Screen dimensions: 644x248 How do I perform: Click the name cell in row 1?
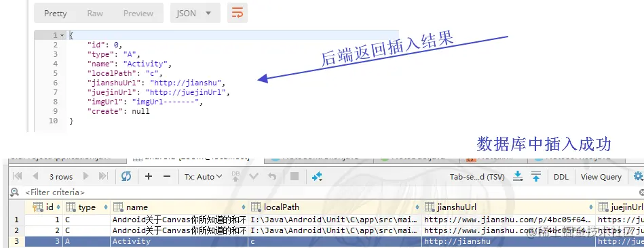pos(179,220)
